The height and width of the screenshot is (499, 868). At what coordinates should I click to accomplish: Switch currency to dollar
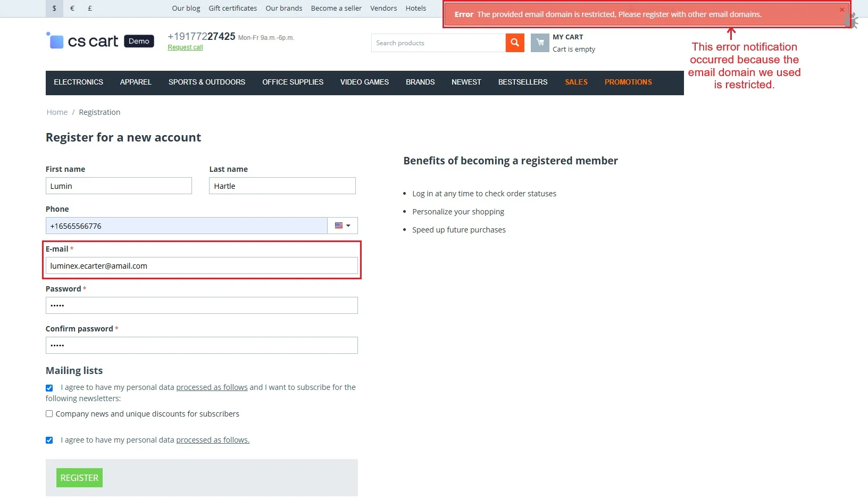point(54,9)
